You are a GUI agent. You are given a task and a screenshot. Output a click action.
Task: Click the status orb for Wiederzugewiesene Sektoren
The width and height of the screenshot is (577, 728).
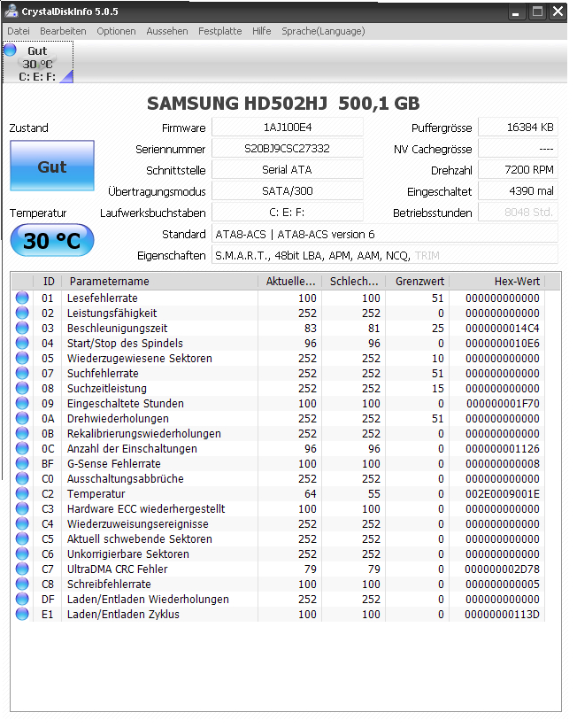click(22, 358)
